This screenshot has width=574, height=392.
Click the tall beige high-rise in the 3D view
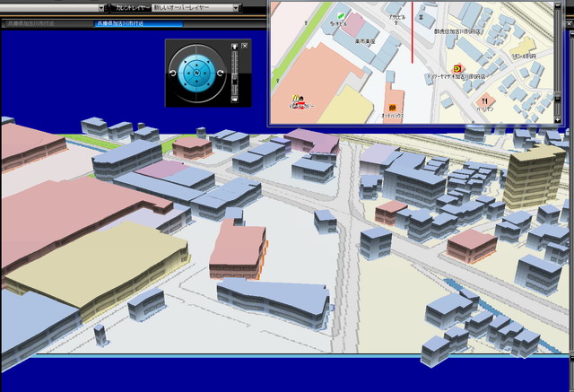click(x=534, y=177)
